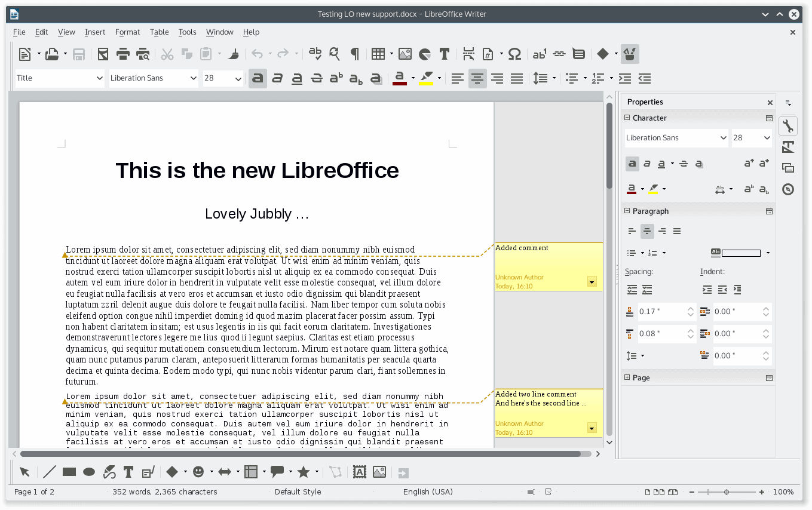Open sidebar font name dropdown
The width and height of the screenshot is (812, 510).
(x=724, y=138)
